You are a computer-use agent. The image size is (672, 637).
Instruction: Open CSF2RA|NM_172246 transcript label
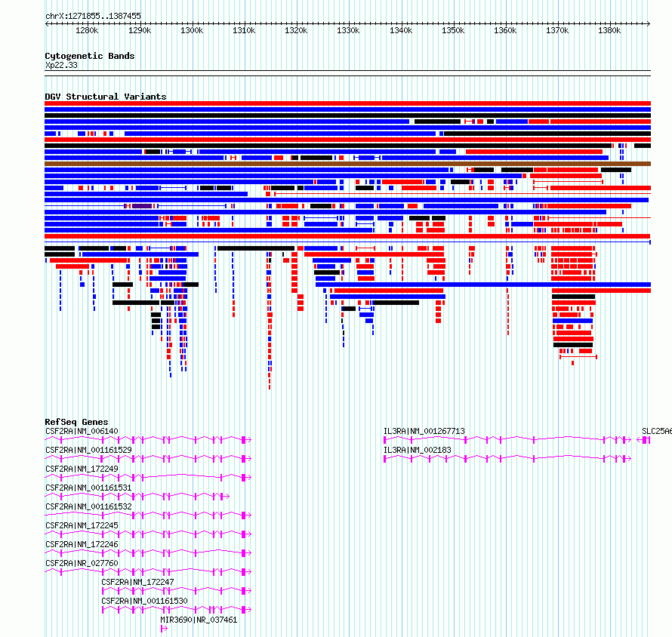pos(82,544)
